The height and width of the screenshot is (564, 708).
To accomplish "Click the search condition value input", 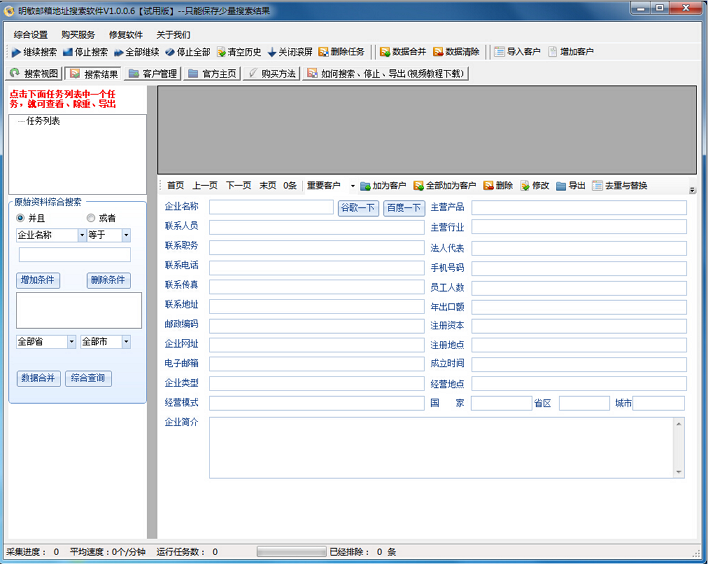I will point(75,254).
